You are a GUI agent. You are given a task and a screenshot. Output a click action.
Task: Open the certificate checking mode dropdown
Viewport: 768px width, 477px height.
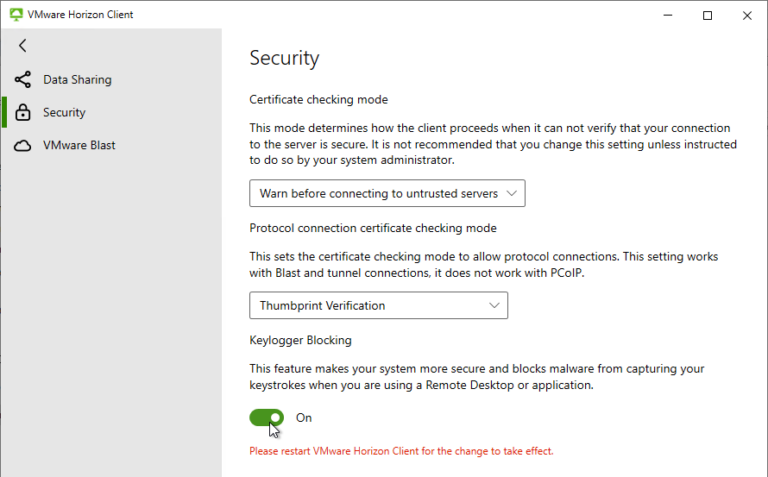tap(387, 193)
